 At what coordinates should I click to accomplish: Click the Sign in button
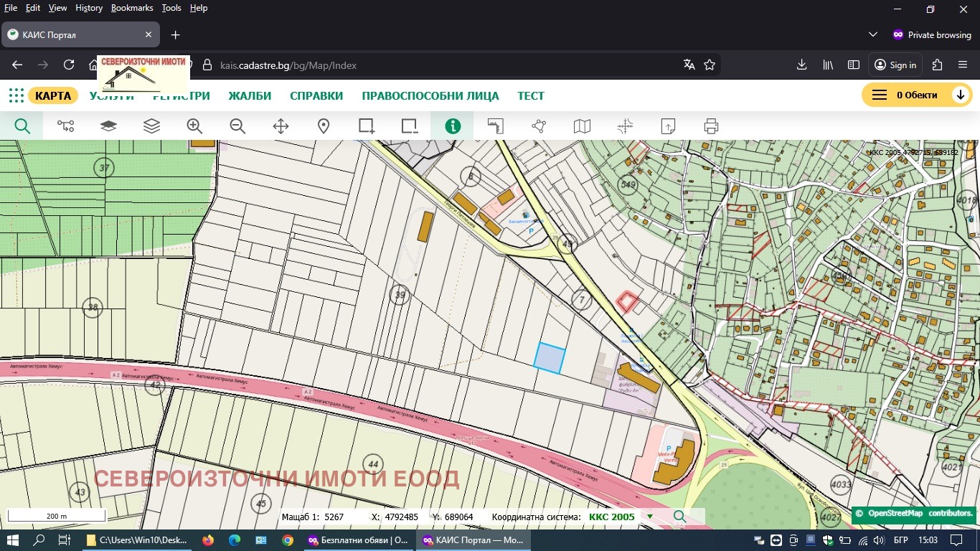[x=895, y=64]
